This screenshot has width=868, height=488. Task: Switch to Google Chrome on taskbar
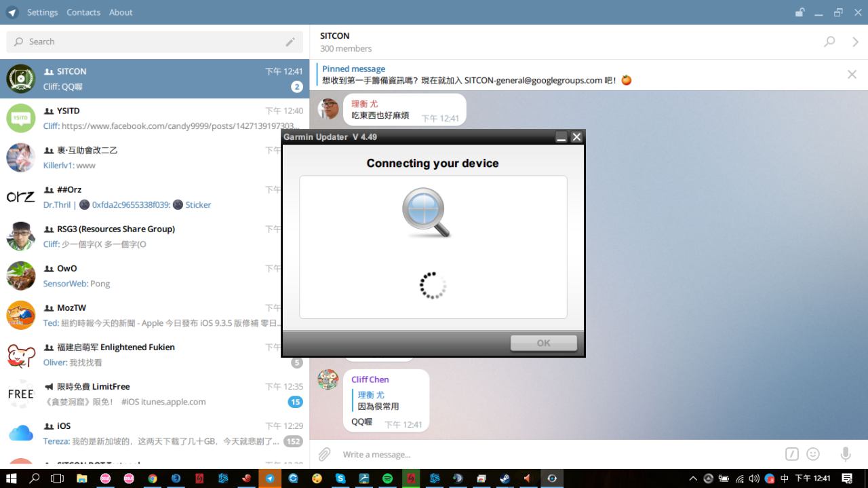(x=153, y=478)
